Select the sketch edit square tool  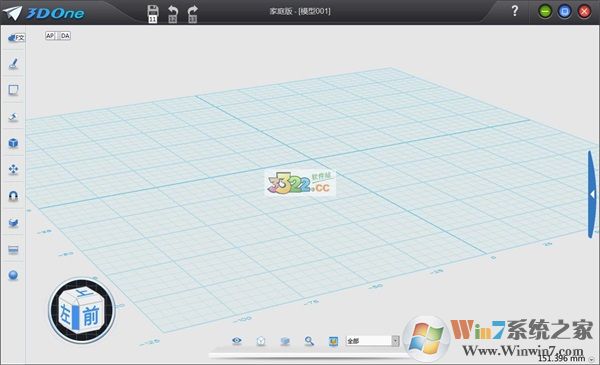13,90
